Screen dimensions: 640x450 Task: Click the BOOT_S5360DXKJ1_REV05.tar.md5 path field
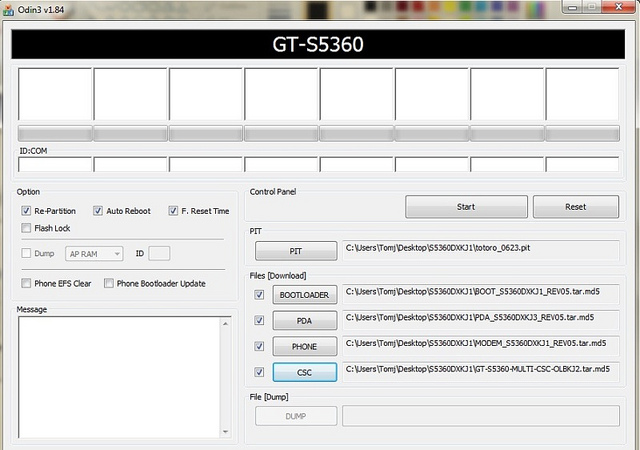point(481,294)
